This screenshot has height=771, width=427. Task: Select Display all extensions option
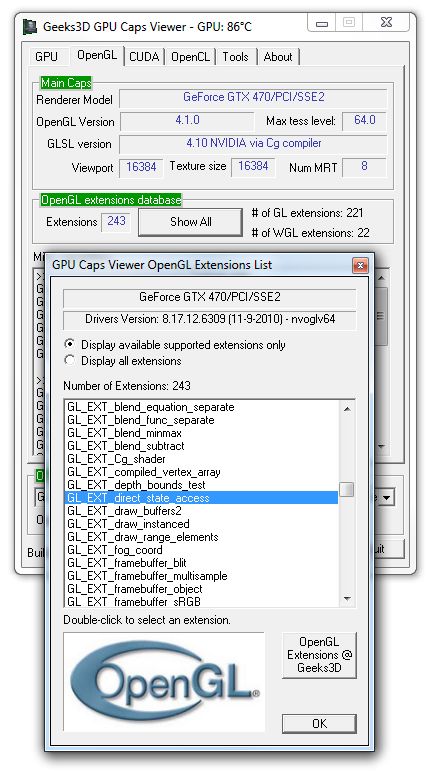[123, 361]
